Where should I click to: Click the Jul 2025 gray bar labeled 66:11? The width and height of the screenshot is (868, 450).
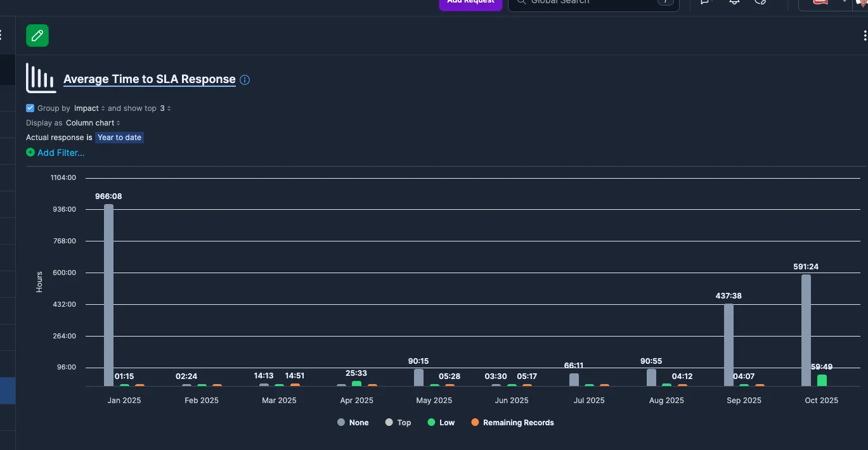pos(574,380)
